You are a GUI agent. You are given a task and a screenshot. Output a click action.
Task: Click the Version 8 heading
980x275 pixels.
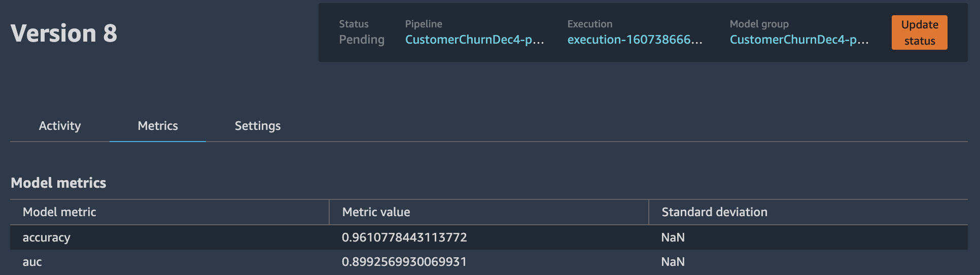point(64,33)
